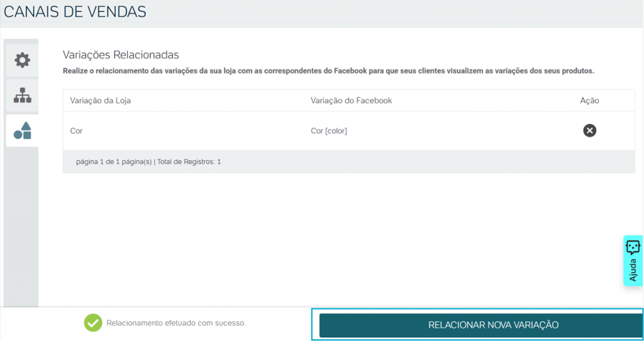
Task: Click the 'Canais de Vendas' page title
Action: tap(75, 11)
